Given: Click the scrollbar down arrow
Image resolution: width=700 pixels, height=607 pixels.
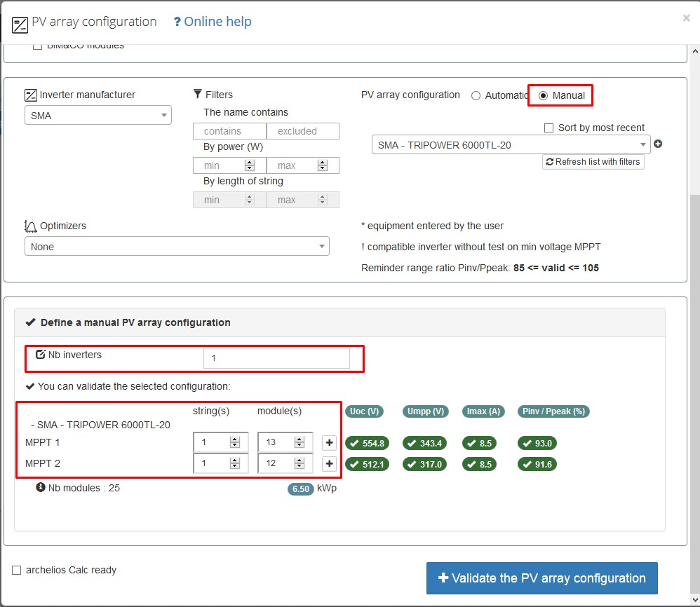Looking at the screenshot, I should tap(694, 600).
